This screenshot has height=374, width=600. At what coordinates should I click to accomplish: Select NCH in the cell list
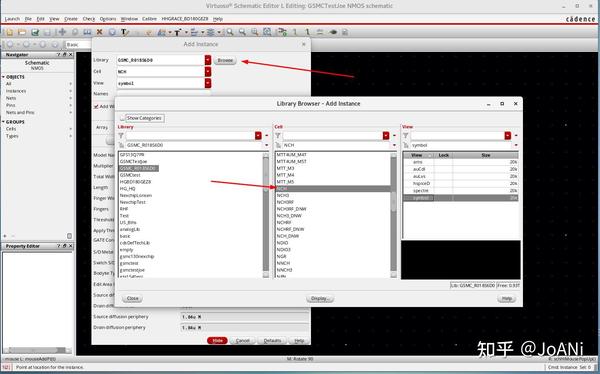click(333, 188)
